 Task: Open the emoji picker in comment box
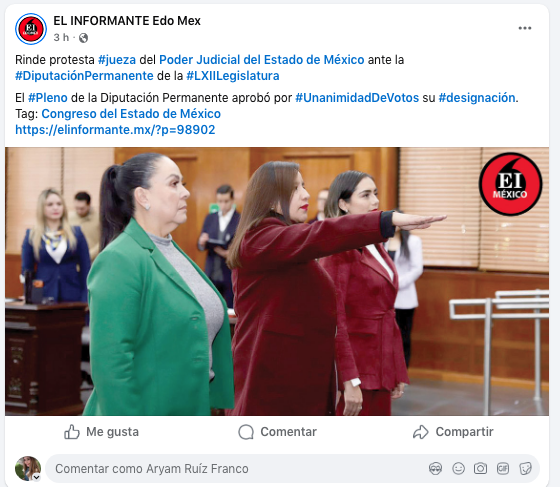point(458,468)
